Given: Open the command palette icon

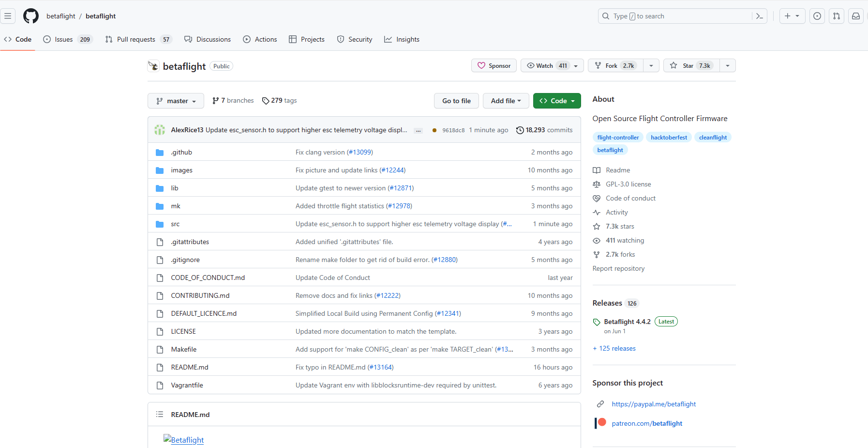Looking at the screenshot, I should 760,16.
